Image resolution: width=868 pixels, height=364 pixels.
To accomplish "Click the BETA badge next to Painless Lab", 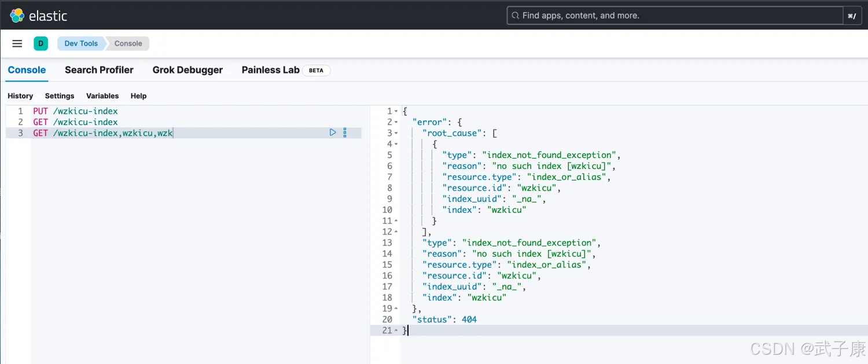I will tap(316, 71).
